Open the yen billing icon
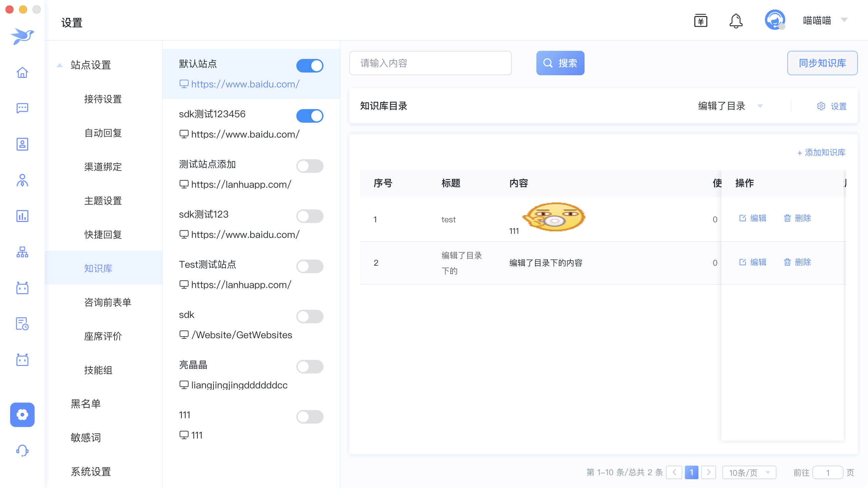Viewport: 868px width, 488px height. 701,21
